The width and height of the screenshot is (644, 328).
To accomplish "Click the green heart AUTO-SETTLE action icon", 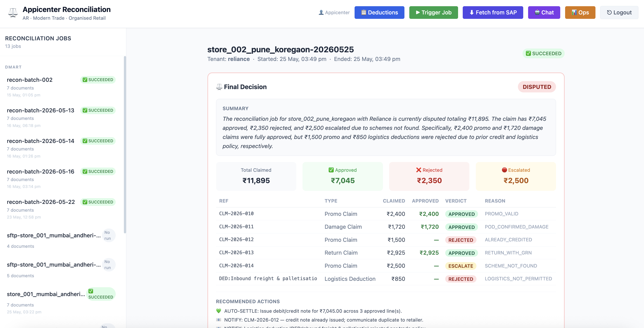I will [x=219, y=311].
